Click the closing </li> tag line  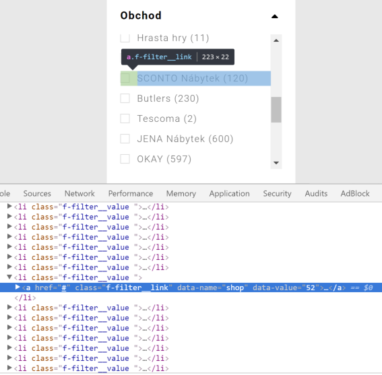point(25,297)
